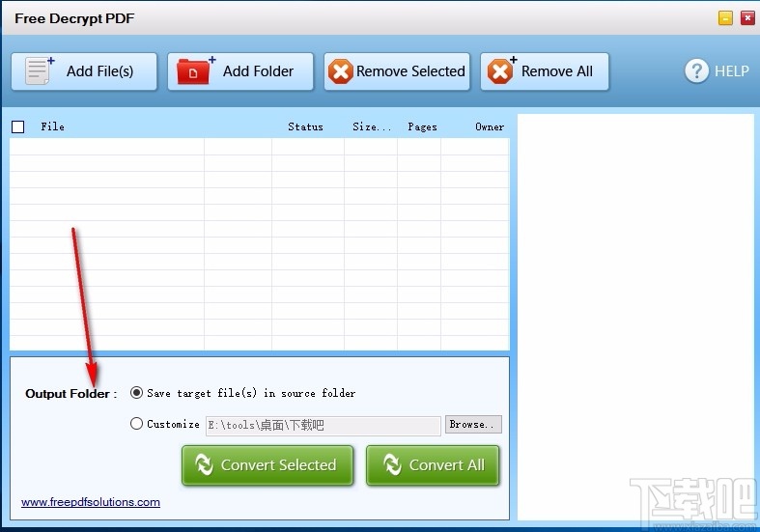Minimize the Free Decrypt PDF window
This screenshot has height=532, width=760.
725,18
